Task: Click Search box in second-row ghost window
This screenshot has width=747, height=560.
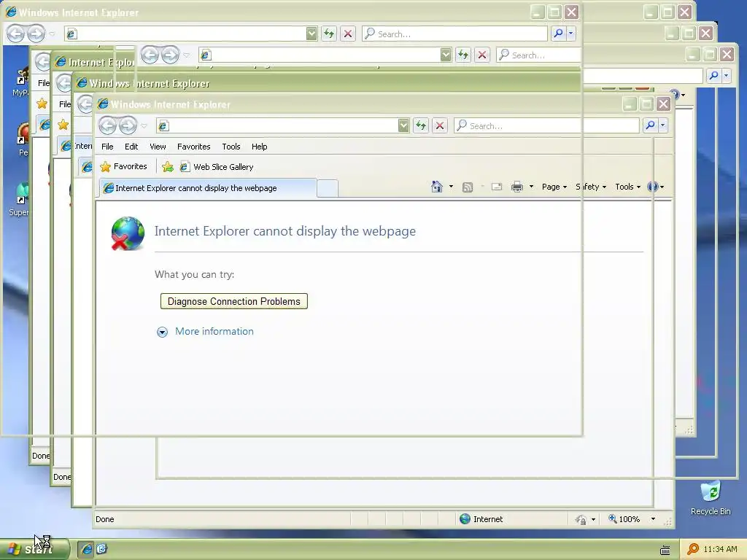Action: coord(538,55)
